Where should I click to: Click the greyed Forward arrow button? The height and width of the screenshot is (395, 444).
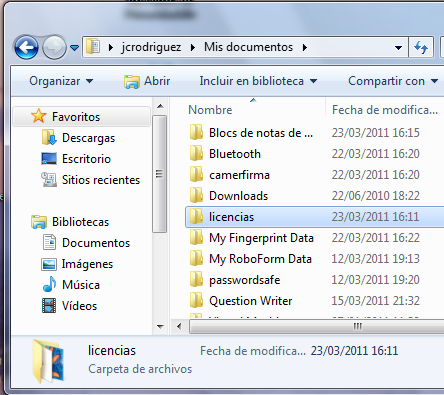click(55, 47)
